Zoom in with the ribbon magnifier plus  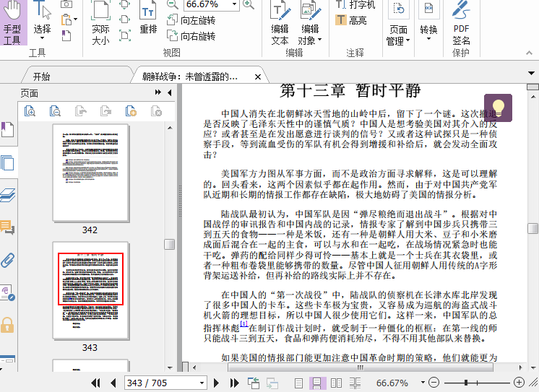[249, 4]
